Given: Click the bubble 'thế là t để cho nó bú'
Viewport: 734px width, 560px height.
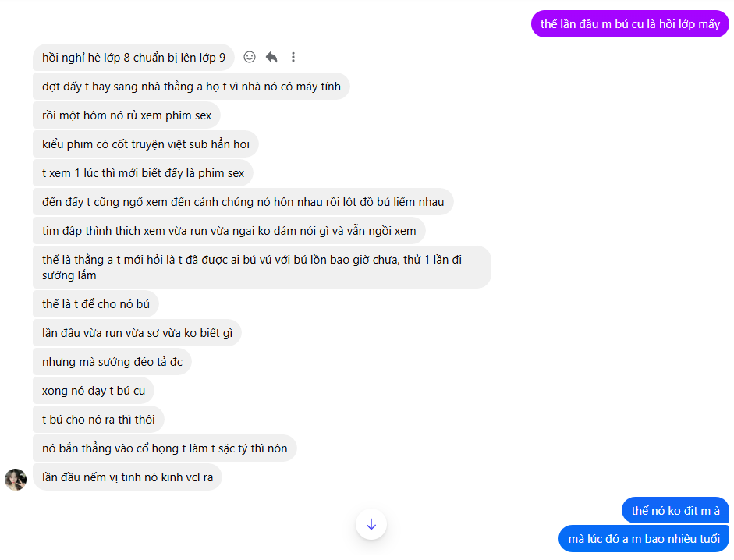Looking at the screenshot, I should (x=95, y=303).
